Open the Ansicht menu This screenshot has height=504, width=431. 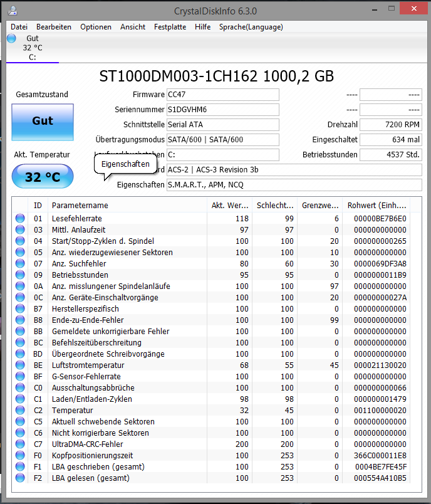click(x=133, y=27)
